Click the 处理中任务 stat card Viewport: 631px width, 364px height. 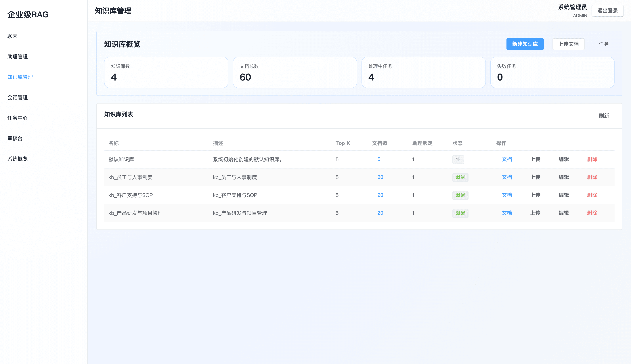pos(424,72)
